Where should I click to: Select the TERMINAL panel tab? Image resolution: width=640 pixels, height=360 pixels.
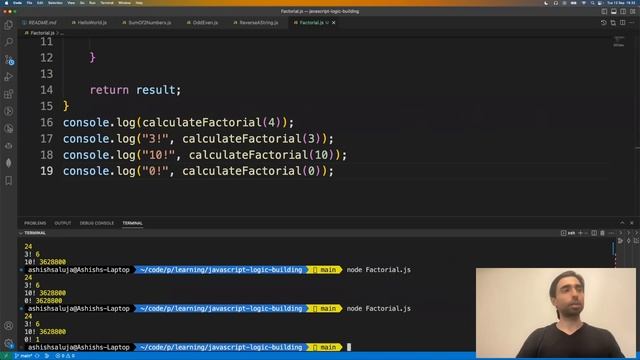(x=133, y=223)
